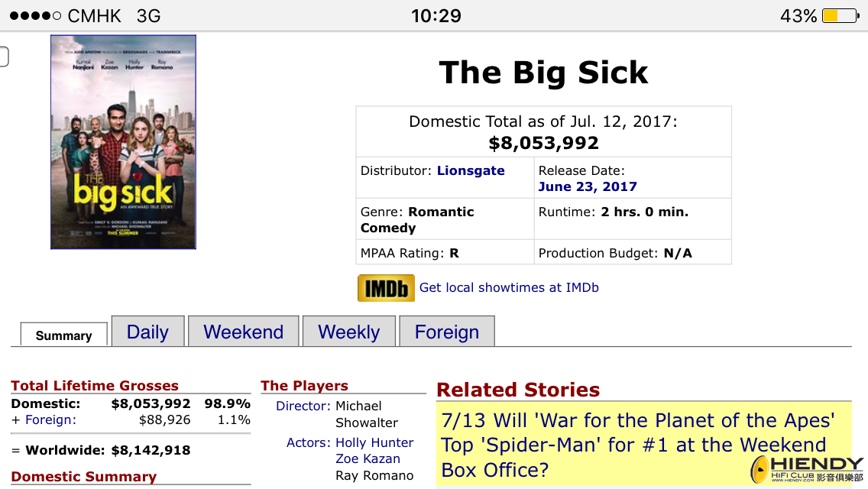Click Get local showtimes at IMDb
868x489 pixels.
(509, 288)
